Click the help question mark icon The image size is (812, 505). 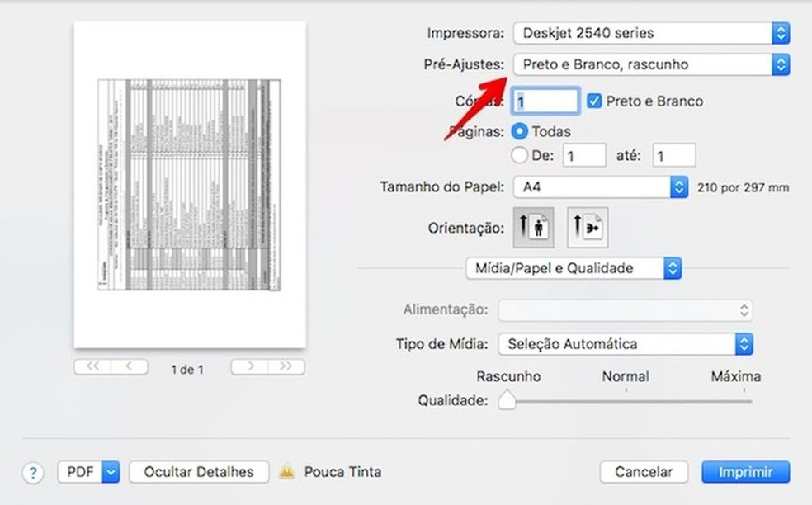32,472
